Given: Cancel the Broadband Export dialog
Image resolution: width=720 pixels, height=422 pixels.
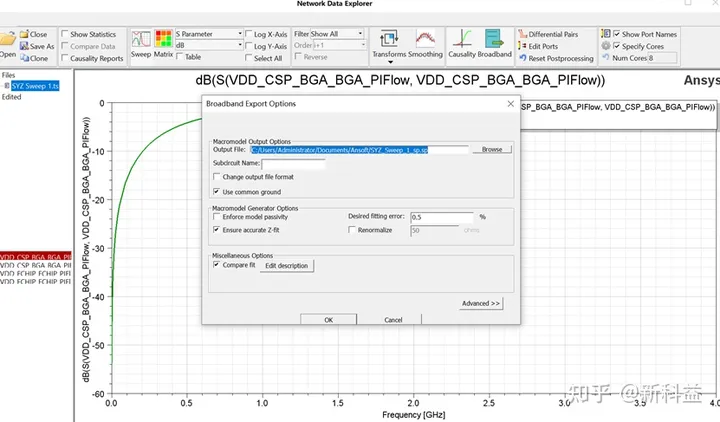Looking at the screenshot, I should click(x=393, y=319).
